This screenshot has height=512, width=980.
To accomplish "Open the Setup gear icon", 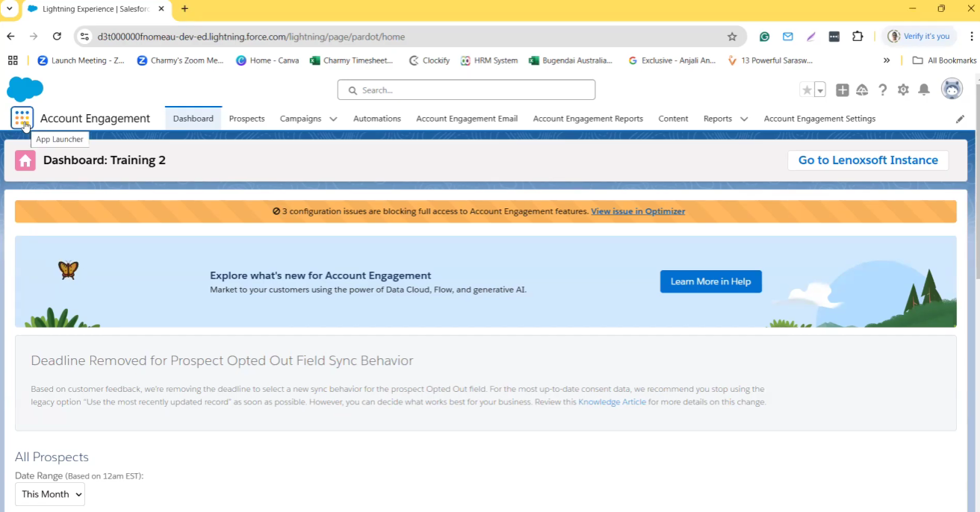I will [x=903, y=90].
